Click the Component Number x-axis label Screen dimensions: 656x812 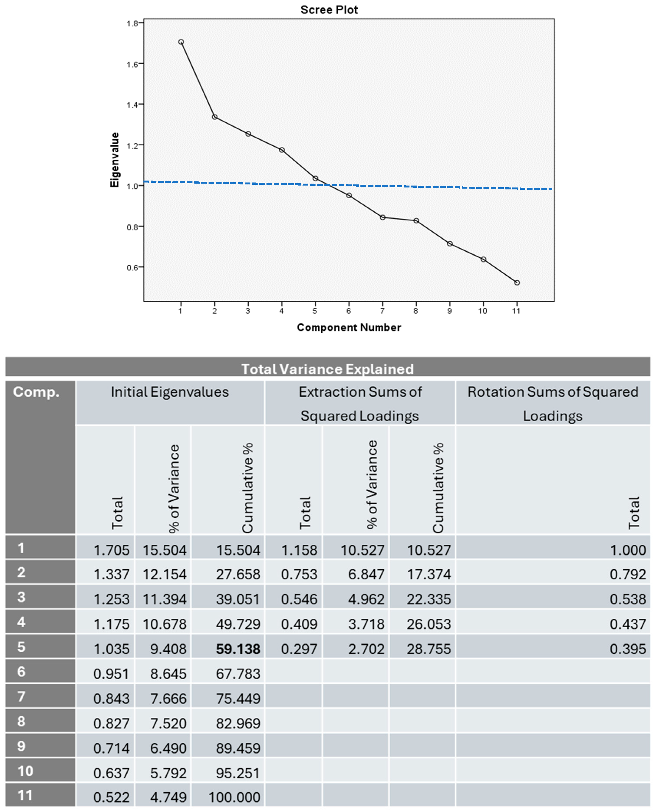click(x=349, y=327)
